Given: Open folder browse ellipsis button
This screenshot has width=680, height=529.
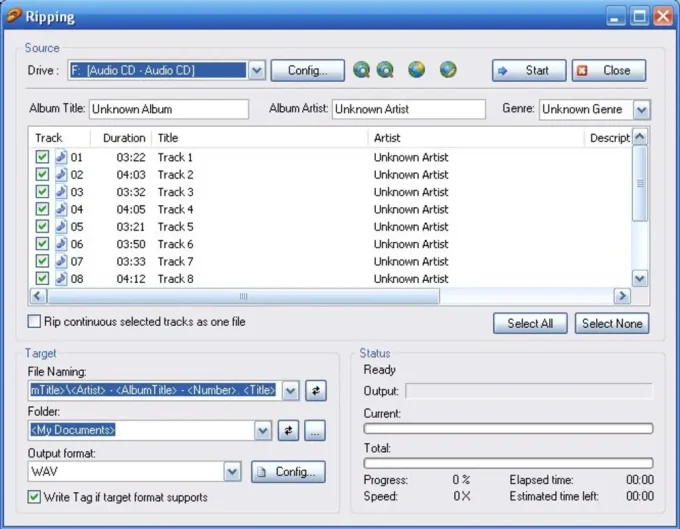Looking at the screenshot, I should (x=315, y=431).
